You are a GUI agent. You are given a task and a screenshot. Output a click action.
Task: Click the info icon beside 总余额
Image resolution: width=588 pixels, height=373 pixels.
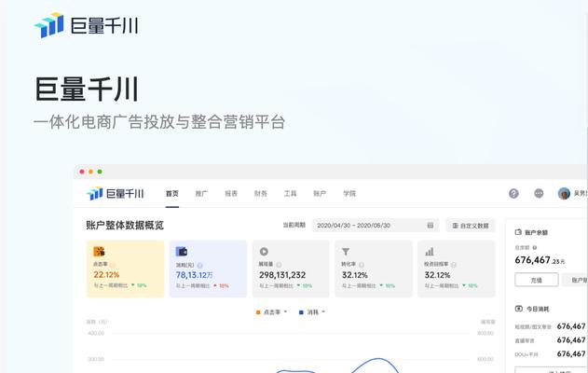coord(535,248)
